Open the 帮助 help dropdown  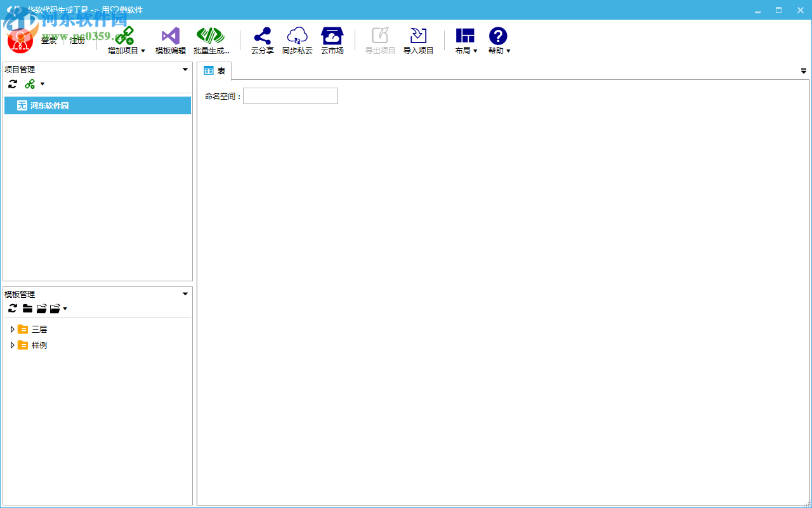499,41
